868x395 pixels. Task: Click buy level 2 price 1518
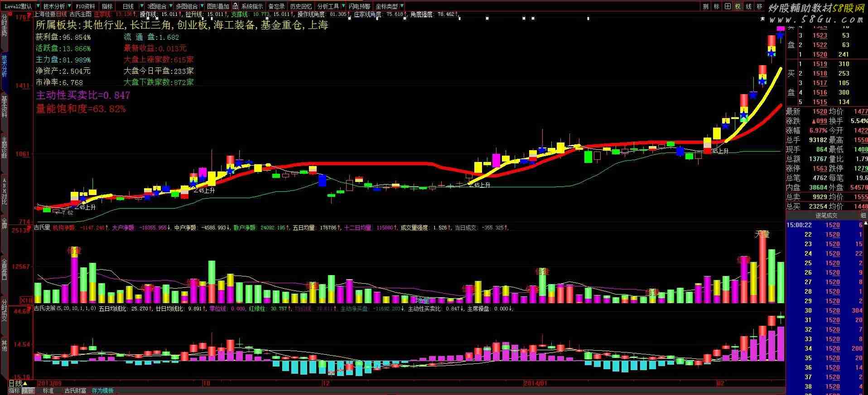tap(820, 73)
